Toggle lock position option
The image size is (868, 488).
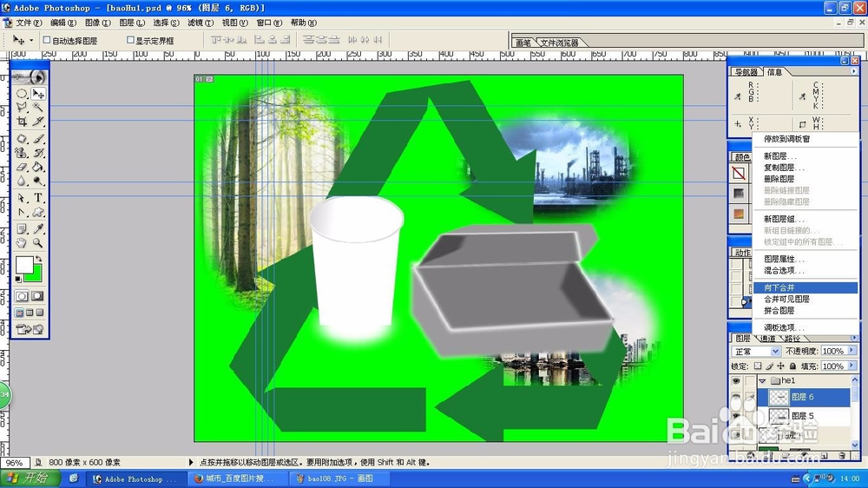pos(780,366)
